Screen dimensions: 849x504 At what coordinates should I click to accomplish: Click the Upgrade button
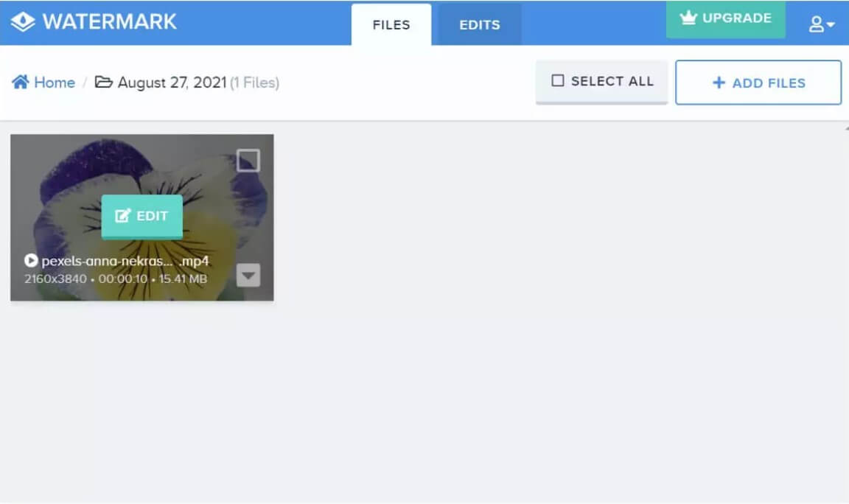click(x=725, y=19)
